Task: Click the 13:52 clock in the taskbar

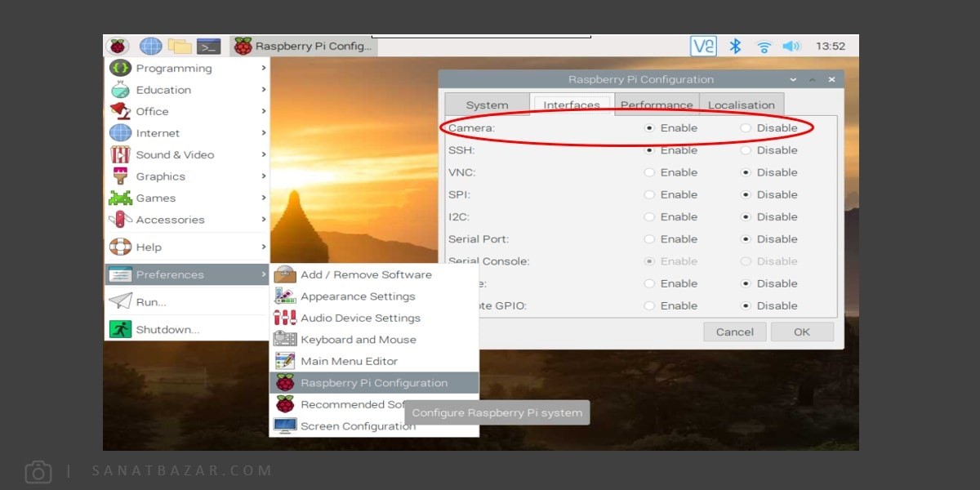Action: tap(831, 47)
